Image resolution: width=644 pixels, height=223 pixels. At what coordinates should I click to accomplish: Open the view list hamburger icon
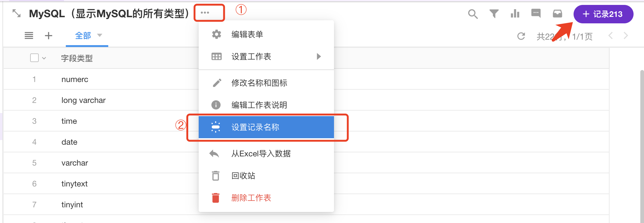tap(29, 36)
